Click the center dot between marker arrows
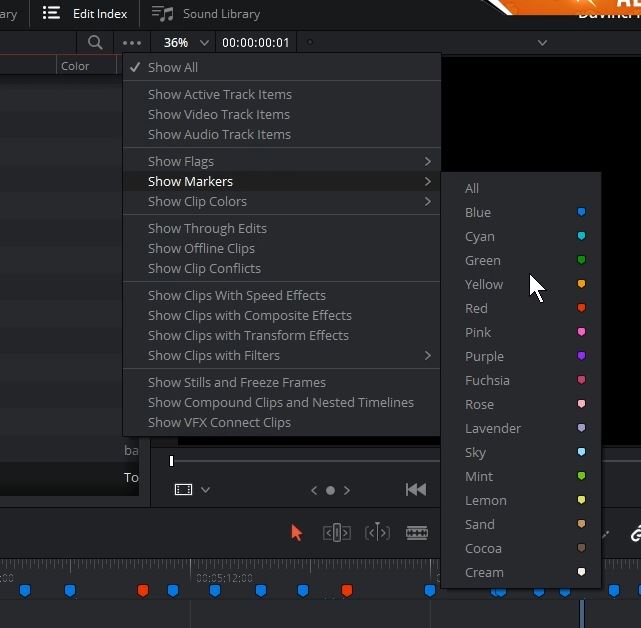Viewport: 641px width, 628px height. (330, 490)
